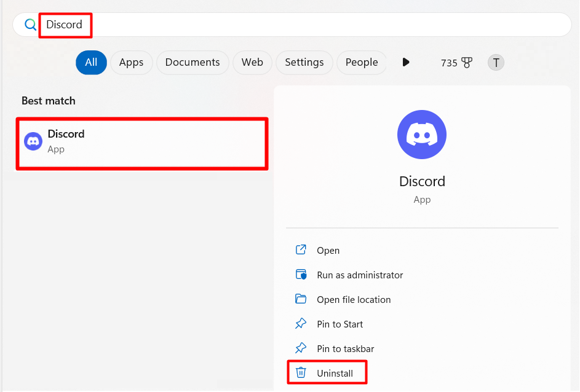The image size is (580, 392).
Task: Click the search magnifier icon
Action: 30,25
